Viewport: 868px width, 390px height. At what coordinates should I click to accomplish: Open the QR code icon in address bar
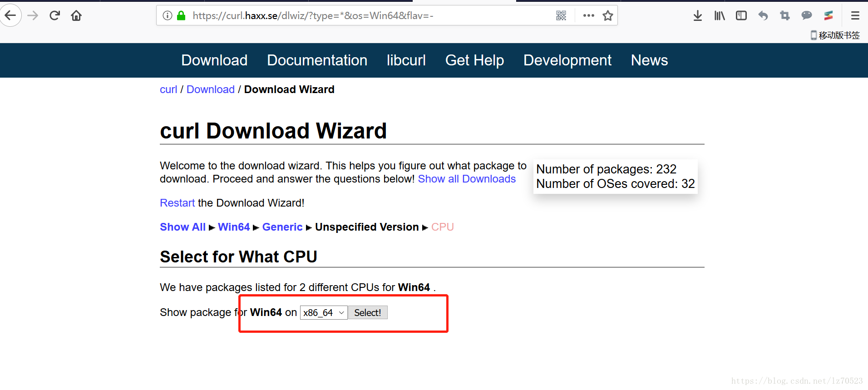pyautogui.click(x=561, y=15)
